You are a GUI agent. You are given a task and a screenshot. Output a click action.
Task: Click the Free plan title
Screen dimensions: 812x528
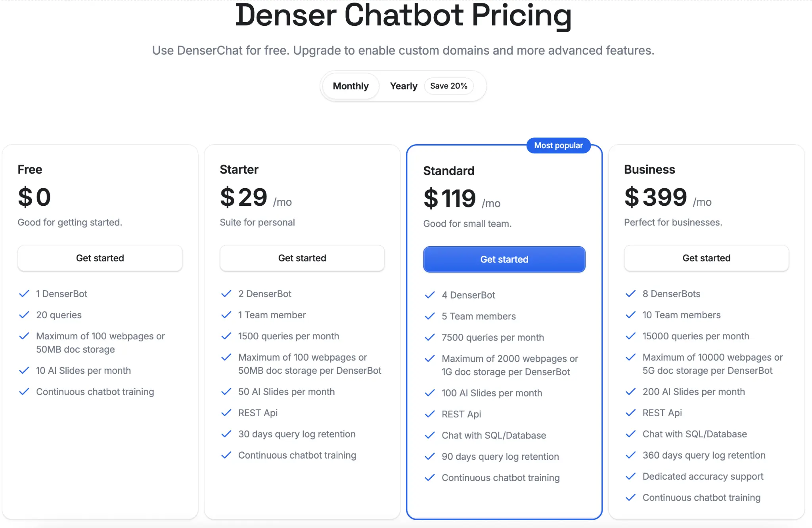[x=30, y=169]
